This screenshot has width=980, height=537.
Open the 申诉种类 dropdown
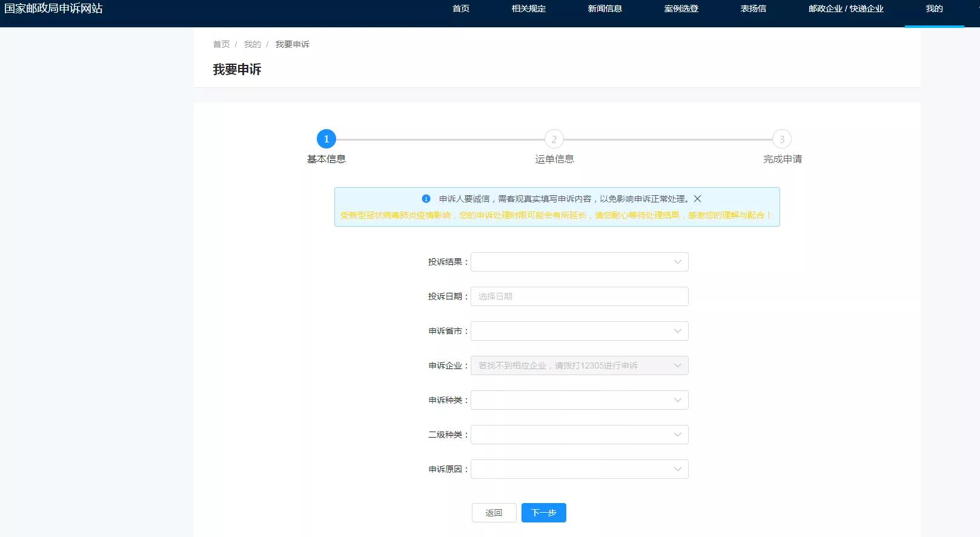click(580, 400)
